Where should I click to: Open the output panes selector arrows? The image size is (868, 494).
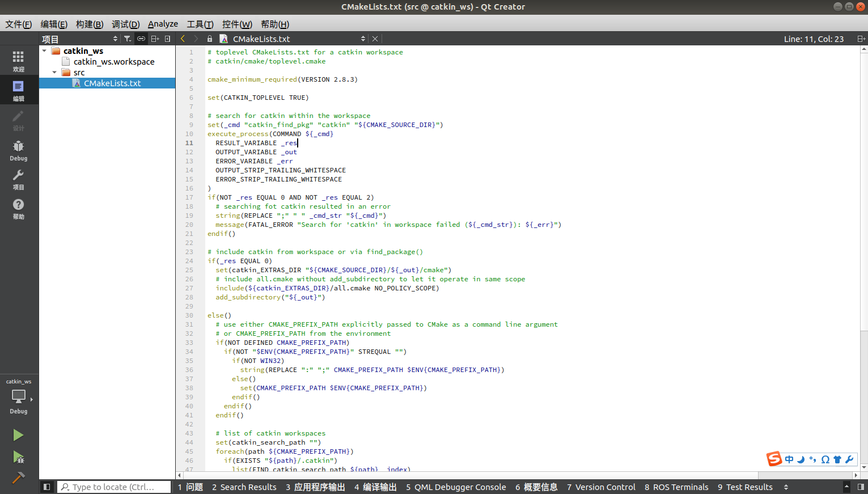786,487
